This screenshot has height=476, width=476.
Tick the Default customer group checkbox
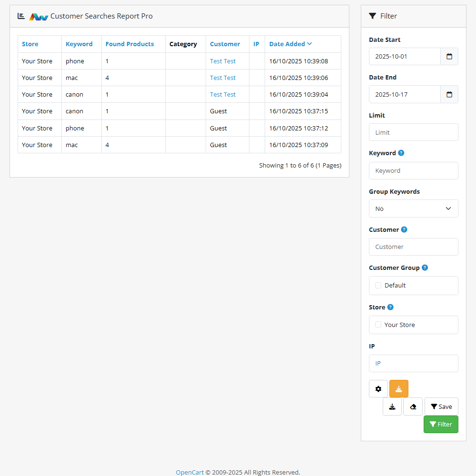point(378,286)
